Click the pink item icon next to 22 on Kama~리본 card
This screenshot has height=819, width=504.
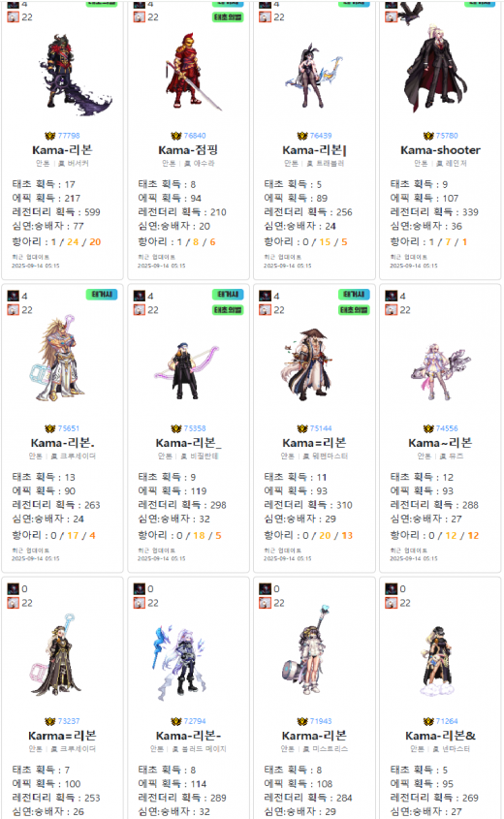click(x=392, y=310)
